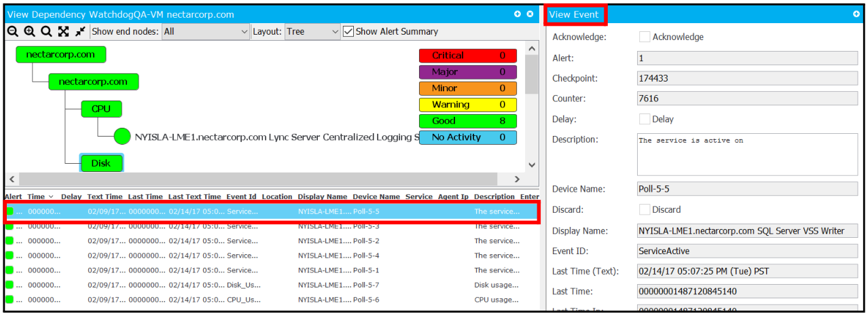Screen dimensions: 868x316
Task: Select the event row for Poll-5-5
Action: coord(272,211)
